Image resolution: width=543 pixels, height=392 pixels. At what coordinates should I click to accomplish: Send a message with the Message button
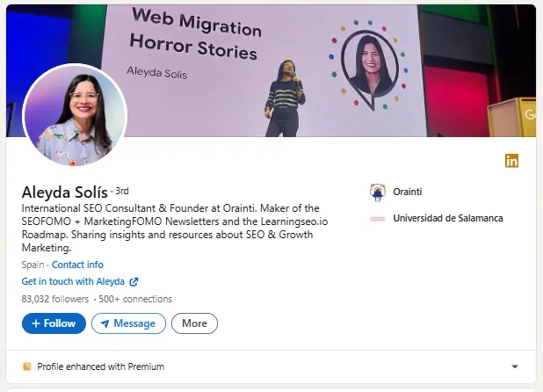coord(128,323)
